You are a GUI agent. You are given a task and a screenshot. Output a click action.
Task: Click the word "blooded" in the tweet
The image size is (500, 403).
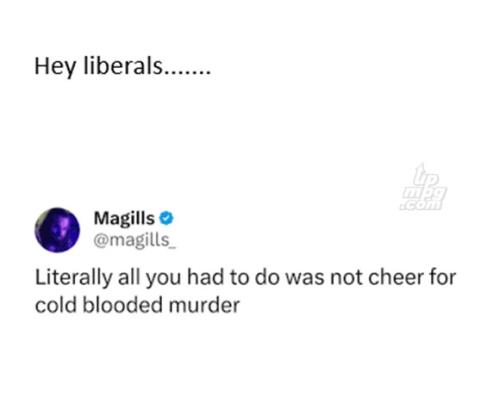(122, 305)
